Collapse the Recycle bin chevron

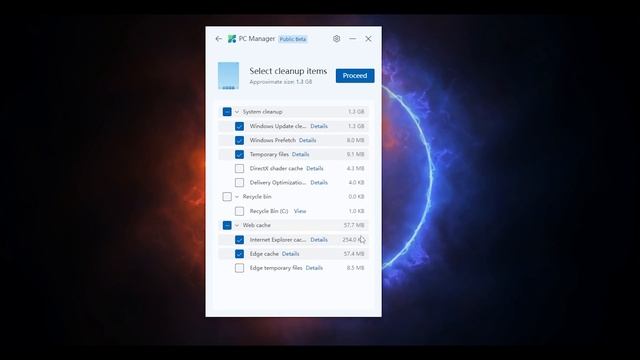point(237,197)
